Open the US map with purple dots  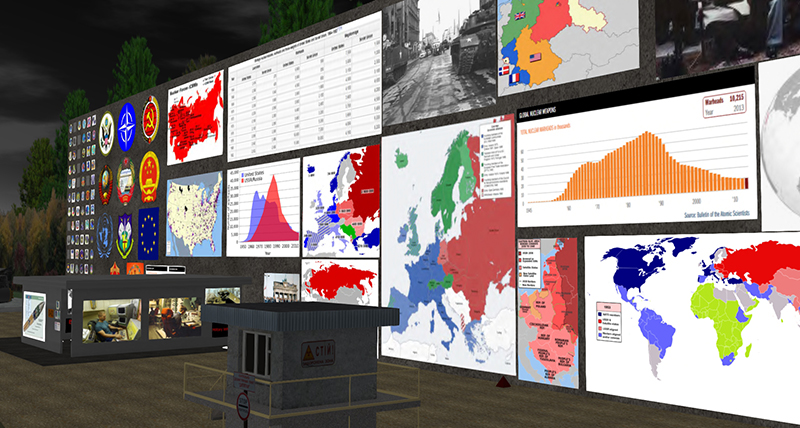(x=194, y=215)
